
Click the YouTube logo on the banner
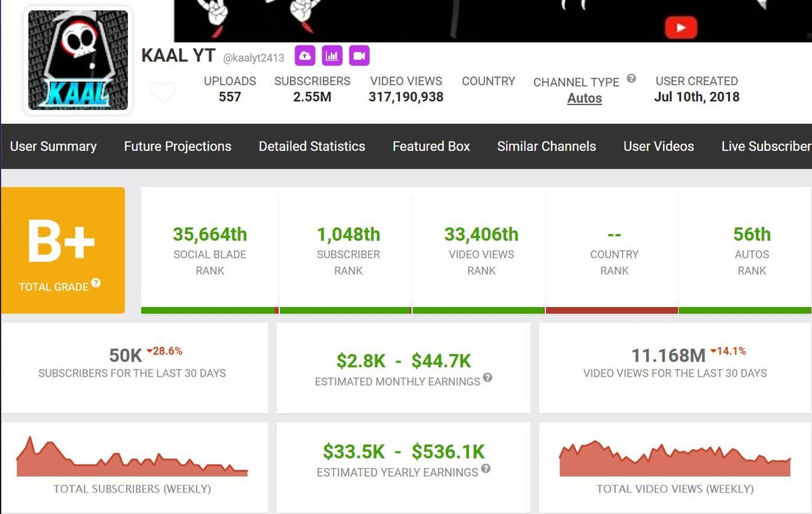pyautogui.click(x=681, y=28)
